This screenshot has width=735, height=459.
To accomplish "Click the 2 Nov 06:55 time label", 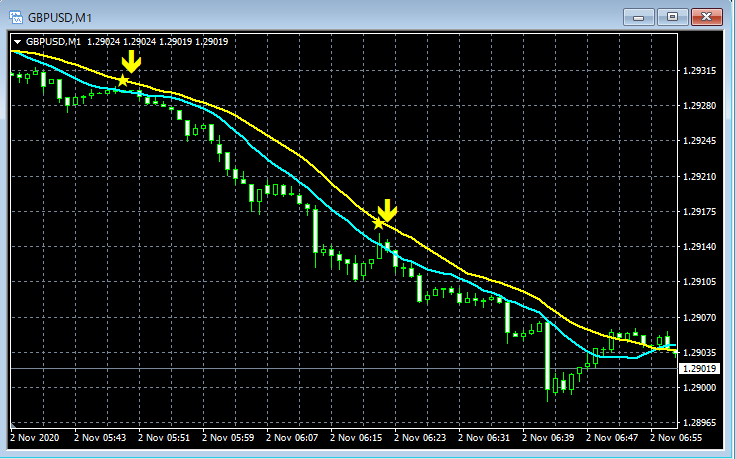I will (676, 438).
